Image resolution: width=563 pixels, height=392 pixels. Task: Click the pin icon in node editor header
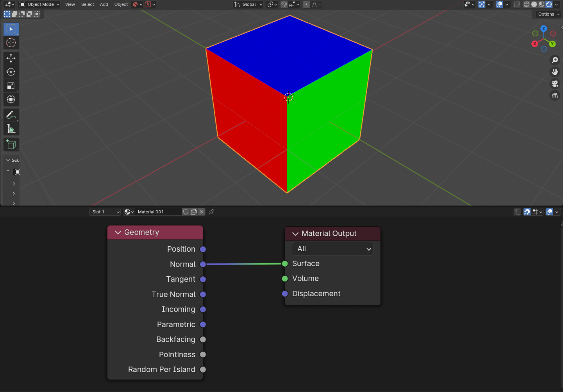[211, 212]
